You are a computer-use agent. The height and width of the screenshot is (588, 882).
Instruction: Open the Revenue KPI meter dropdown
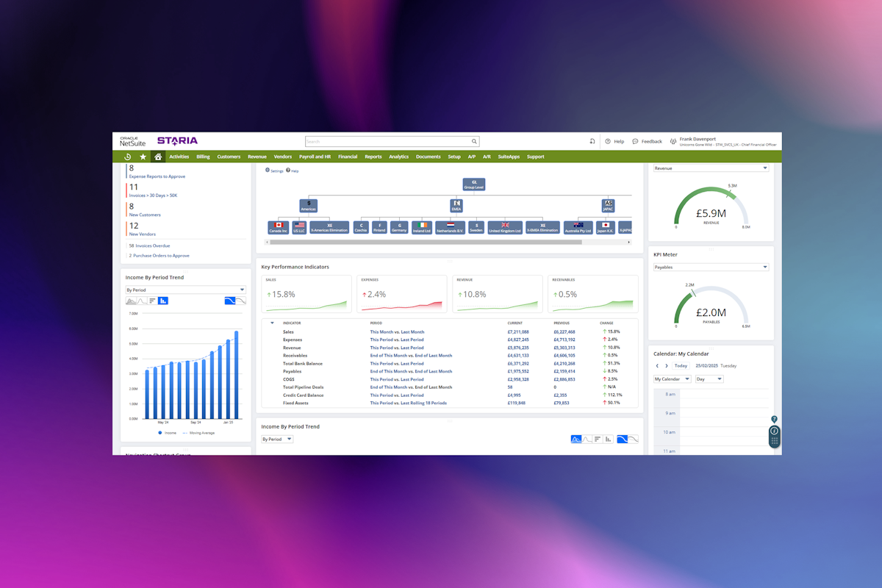pos(711,168)
